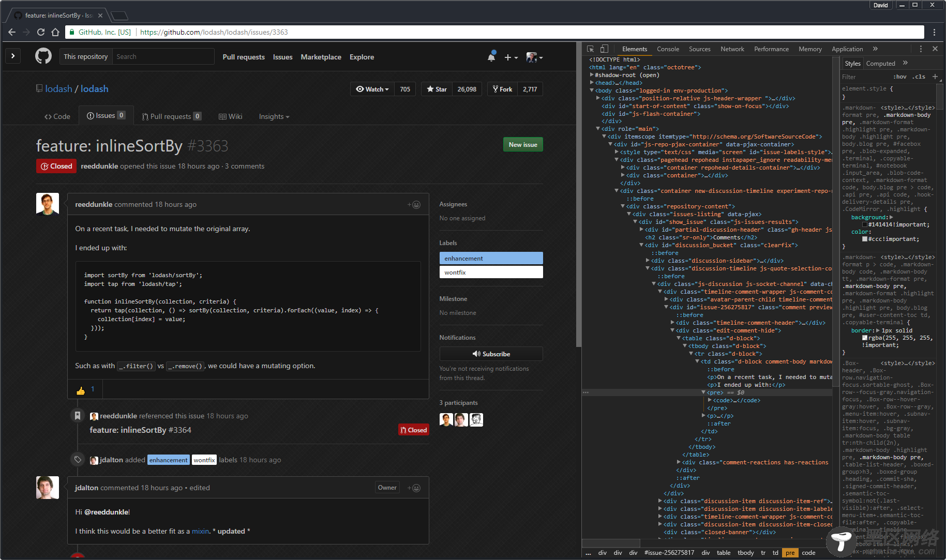This screenshot has width=946, height=560.
Task: Reload the page with refresh icon
Action: (x=41, y=32)
